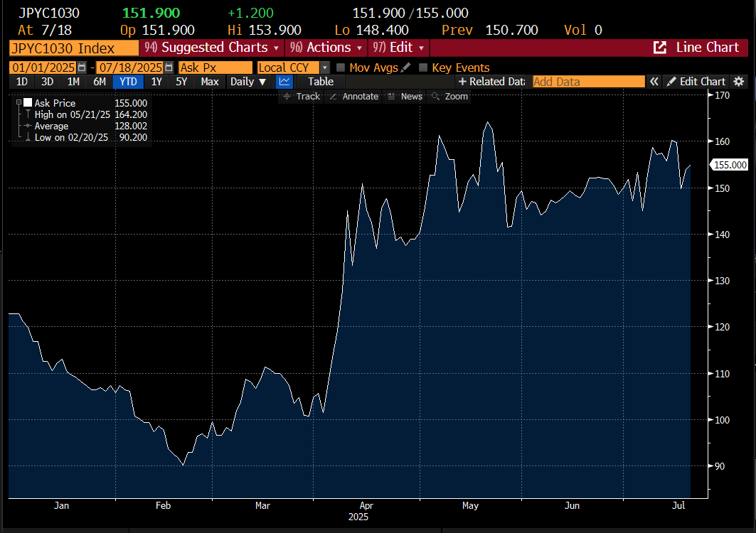Activate the Zoom magnifier tool
Screen dimensions: 756x533
click(x=450, y=97)
